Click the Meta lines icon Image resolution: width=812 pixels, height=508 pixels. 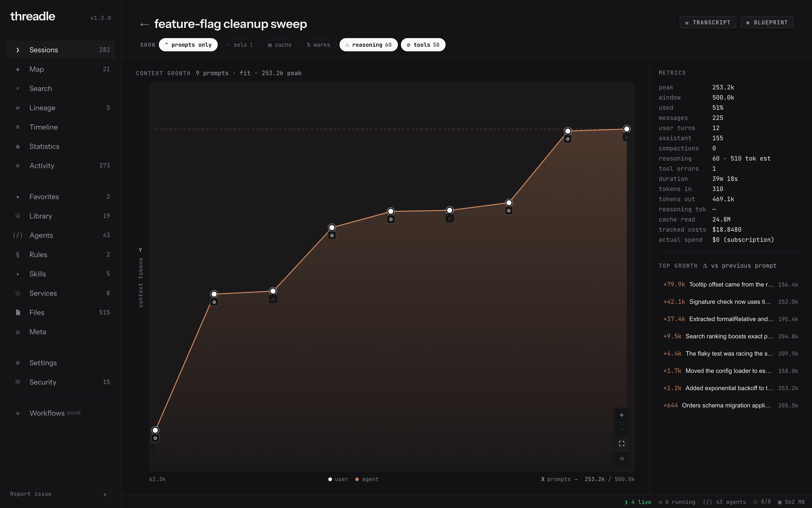(x=18, y=332)
